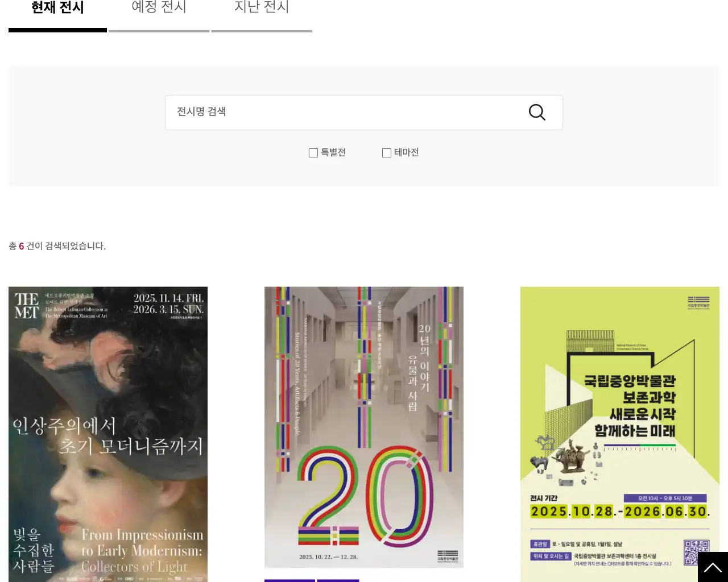Click the scroll-to-top chevron button
This screenshot has width=728, height=582.
(713, 567)
